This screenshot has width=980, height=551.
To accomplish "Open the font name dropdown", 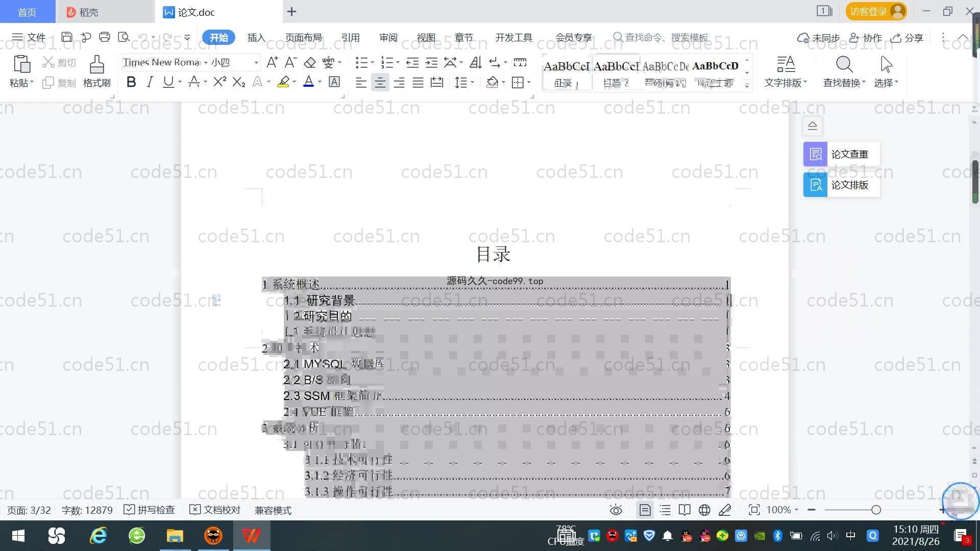I will 206,63.
